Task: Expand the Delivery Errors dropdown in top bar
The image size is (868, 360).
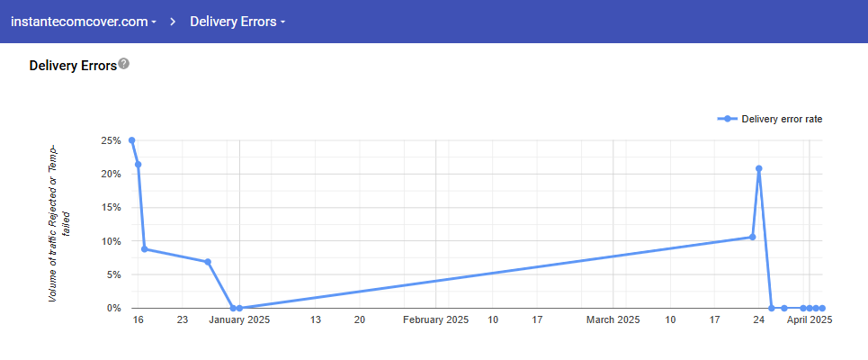Action: (237, 22)
